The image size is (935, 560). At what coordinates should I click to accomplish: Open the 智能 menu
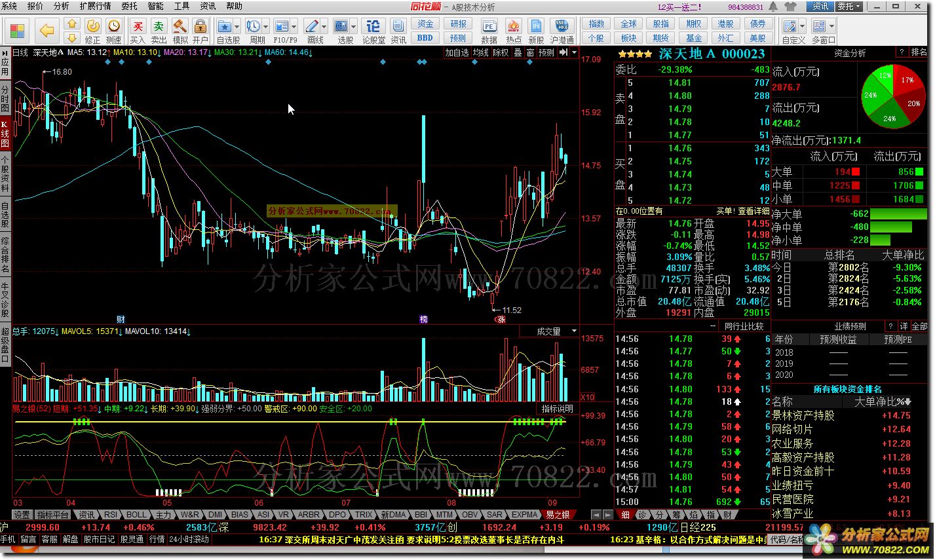coord(155,6)
